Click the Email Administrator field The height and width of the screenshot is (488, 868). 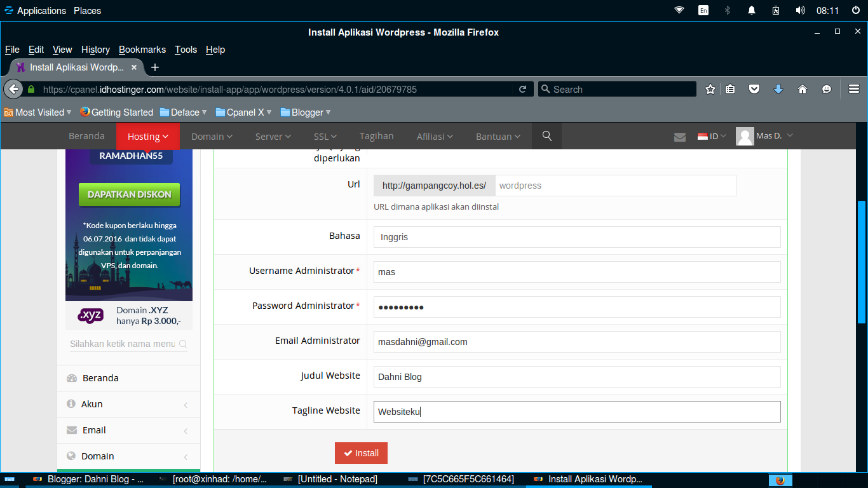(577, 342)
